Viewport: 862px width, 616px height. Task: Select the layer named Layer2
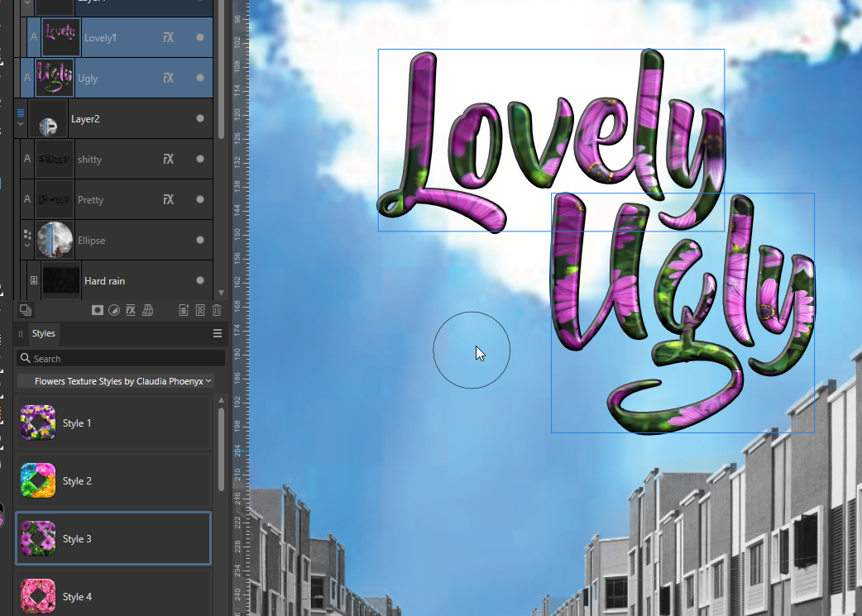[85, 119]
